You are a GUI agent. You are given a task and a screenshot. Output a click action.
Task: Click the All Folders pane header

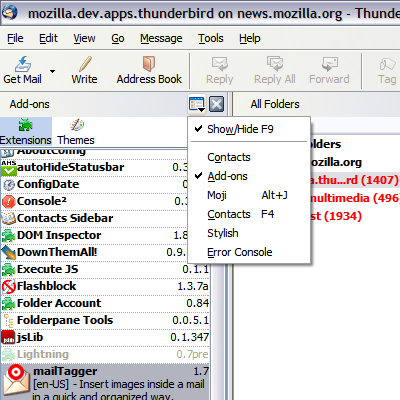click(x=275, y=104)
